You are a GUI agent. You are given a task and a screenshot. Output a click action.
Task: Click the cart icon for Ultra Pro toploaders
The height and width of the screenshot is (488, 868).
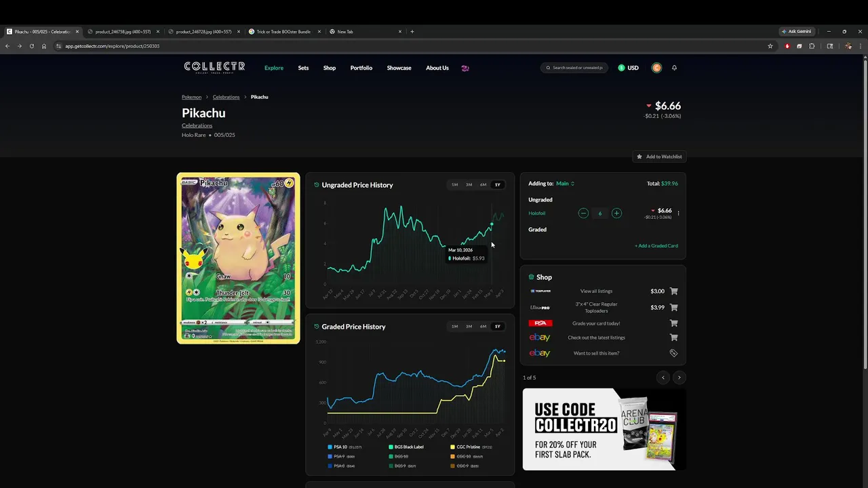pyautogui.click(x=673, y=308)
